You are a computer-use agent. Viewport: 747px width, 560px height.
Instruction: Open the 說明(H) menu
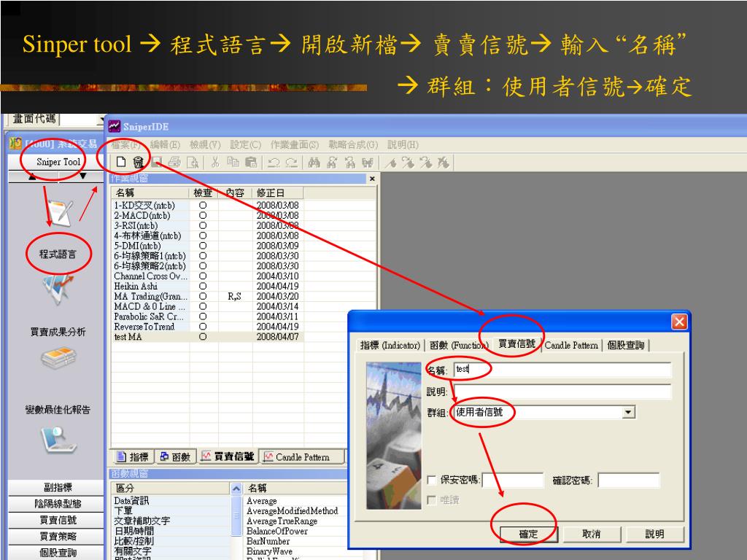403,144
